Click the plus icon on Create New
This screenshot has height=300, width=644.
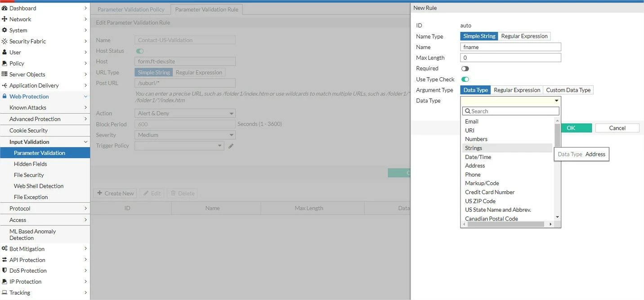point(100,193)
